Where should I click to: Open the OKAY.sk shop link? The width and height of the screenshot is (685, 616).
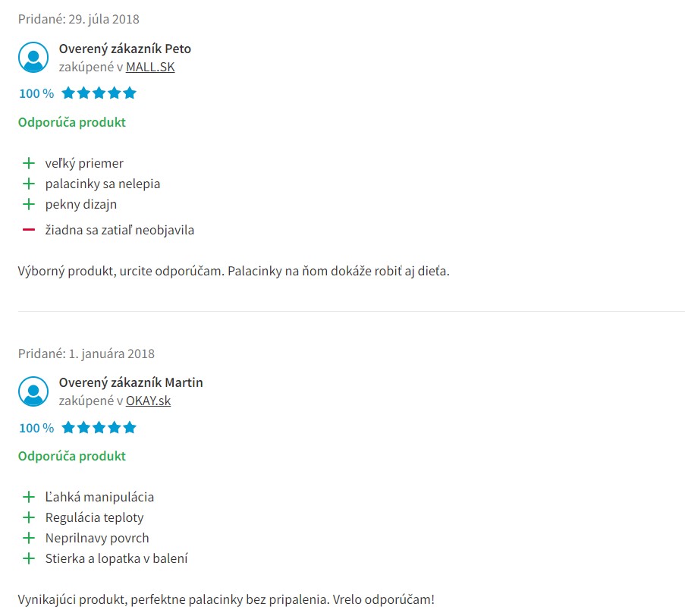click(148, 401)
